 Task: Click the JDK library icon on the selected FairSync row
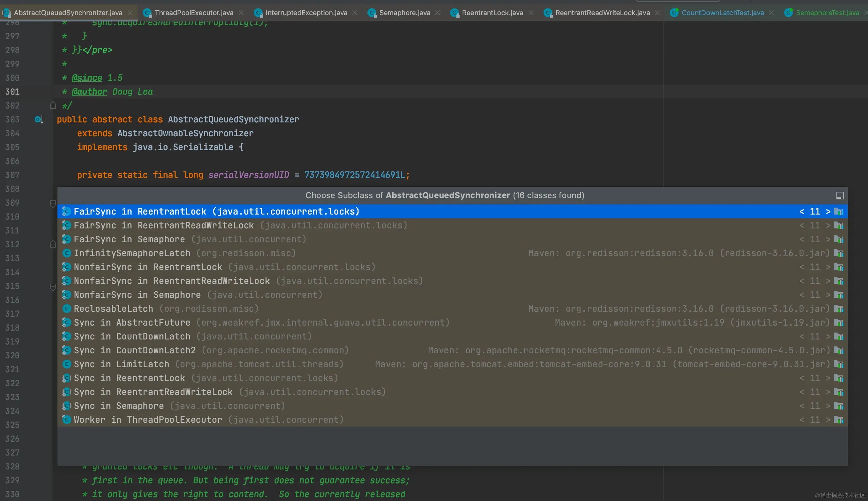[x=838, y=212]
